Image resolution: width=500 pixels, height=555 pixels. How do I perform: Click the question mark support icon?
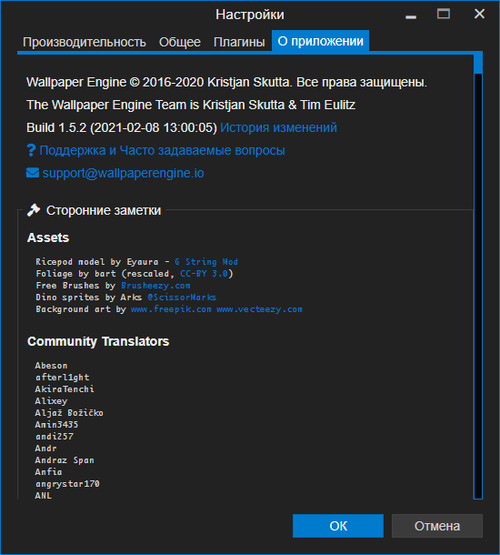coord(31,150)
